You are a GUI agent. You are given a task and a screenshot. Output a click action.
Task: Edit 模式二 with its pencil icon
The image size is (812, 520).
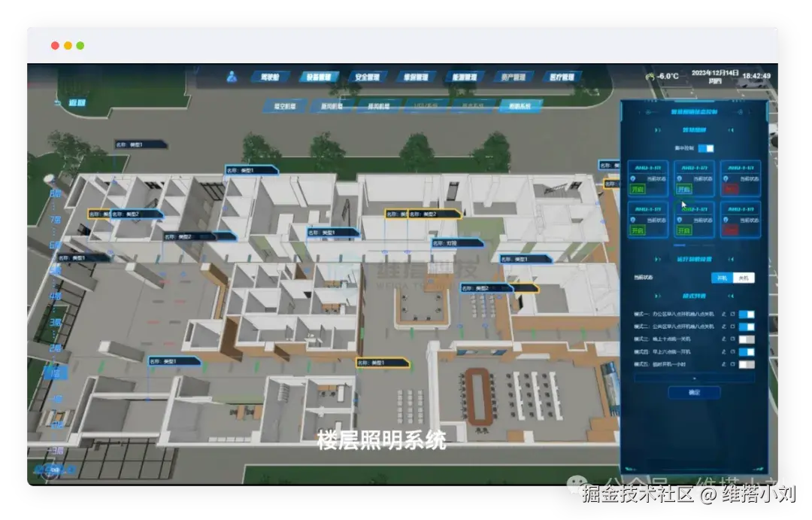(x=723, y=327)
